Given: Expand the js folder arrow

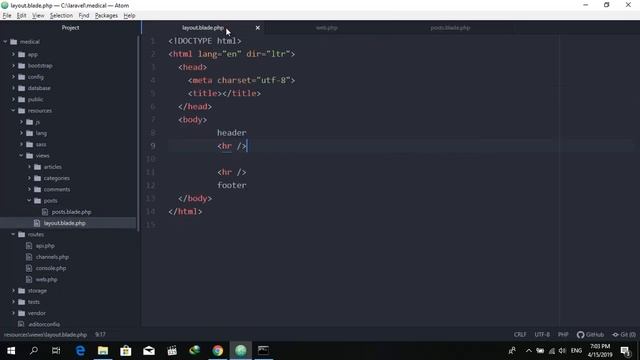Looking at the screenshot, I should (x=21, y=122).
